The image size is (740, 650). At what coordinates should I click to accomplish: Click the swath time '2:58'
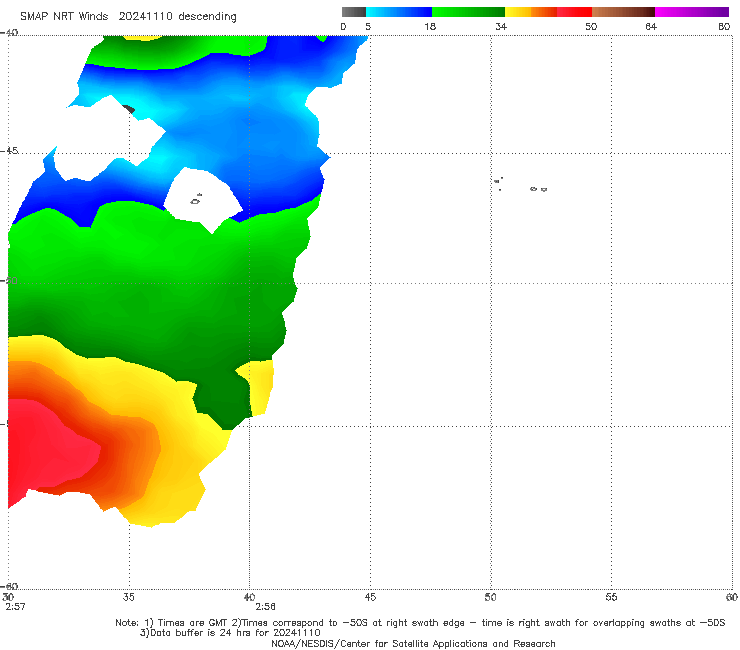(x=265, y=607)
